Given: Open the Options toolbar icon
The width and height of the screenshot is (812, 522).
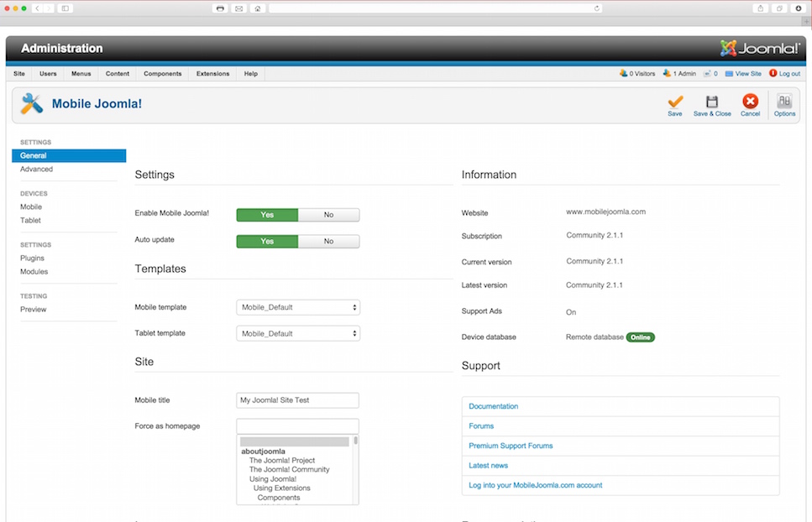Looking at the screenshot, I should (784, 102).
